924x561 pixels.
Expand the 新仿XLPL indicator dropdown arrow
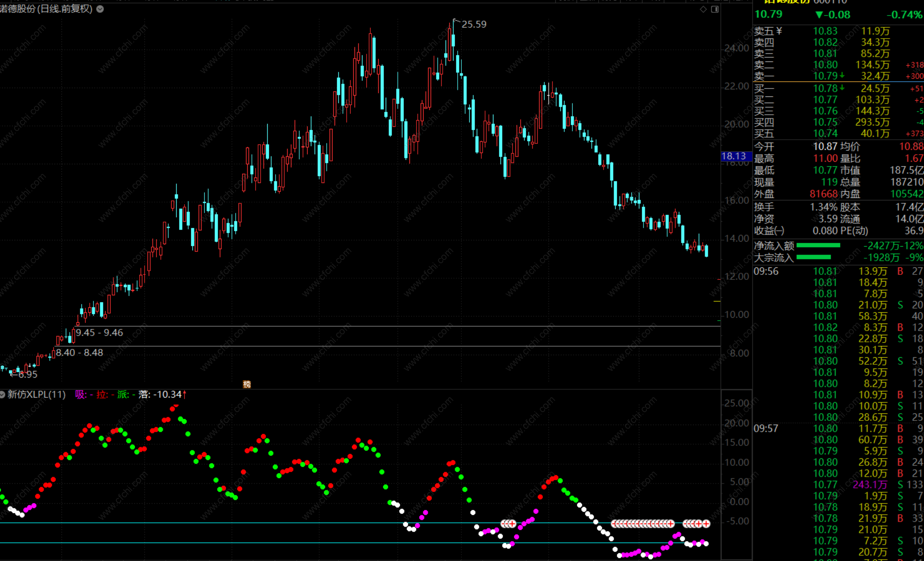(x=2, y=394)
